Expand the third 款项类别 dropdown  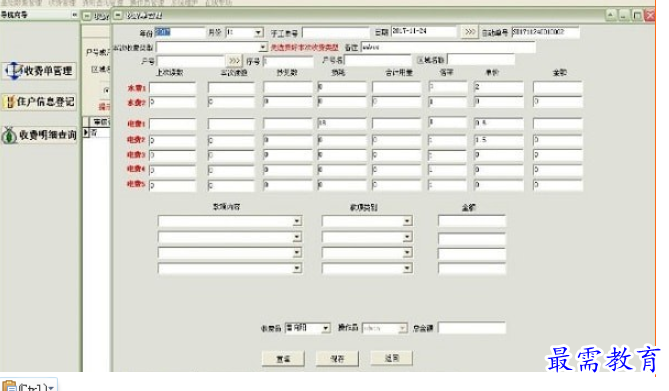pyautogui.click(x=407, y=253)
